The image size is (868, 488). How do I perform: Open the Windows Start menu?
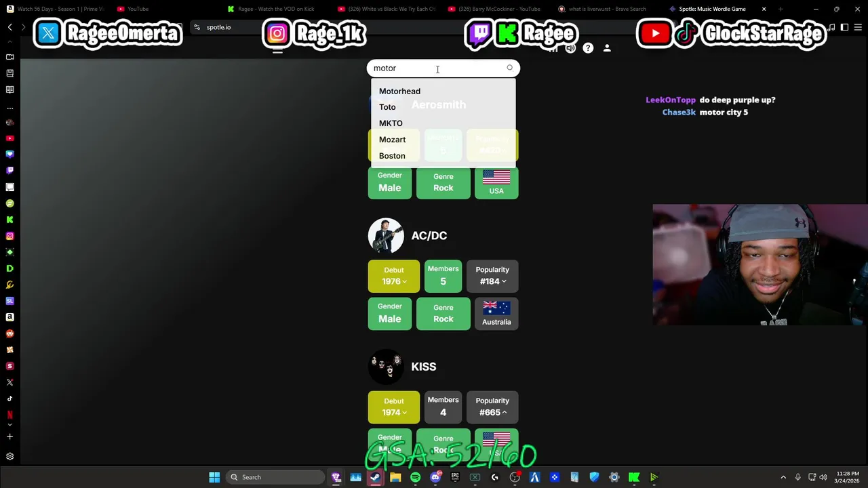point(214,477)
